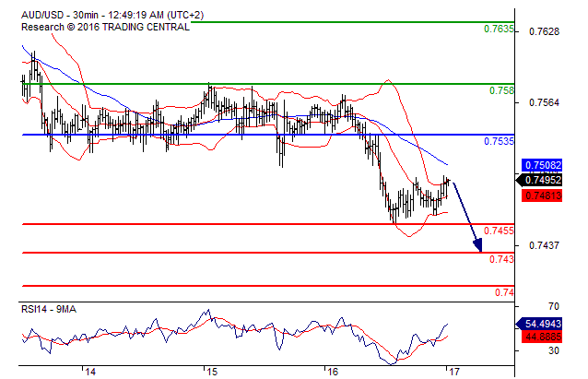Click the 0.7437 price axis label
588x379 pixels.
click(544, 245)
